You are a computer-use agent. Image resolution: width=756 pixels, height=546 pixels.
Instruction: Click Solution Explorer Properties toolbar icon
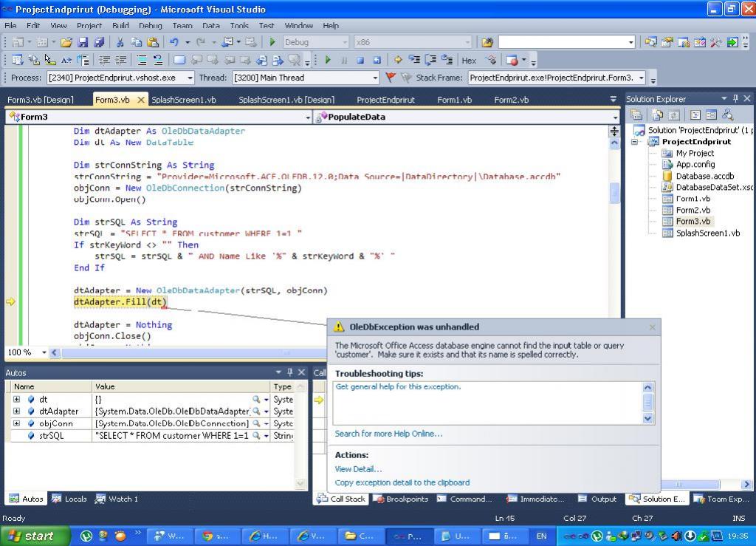(x=636, y=115)
